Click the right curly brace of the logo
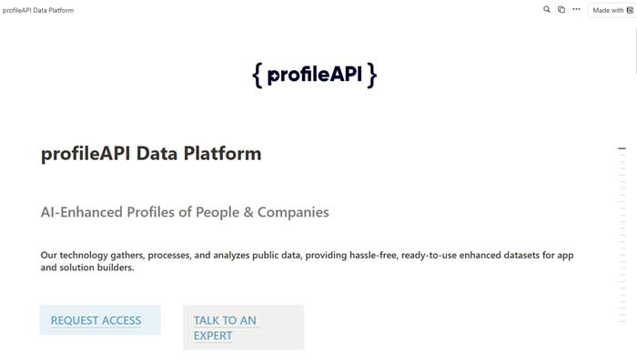Image resolution: width=637 pixels, height=364 pixels. [371, 75]
